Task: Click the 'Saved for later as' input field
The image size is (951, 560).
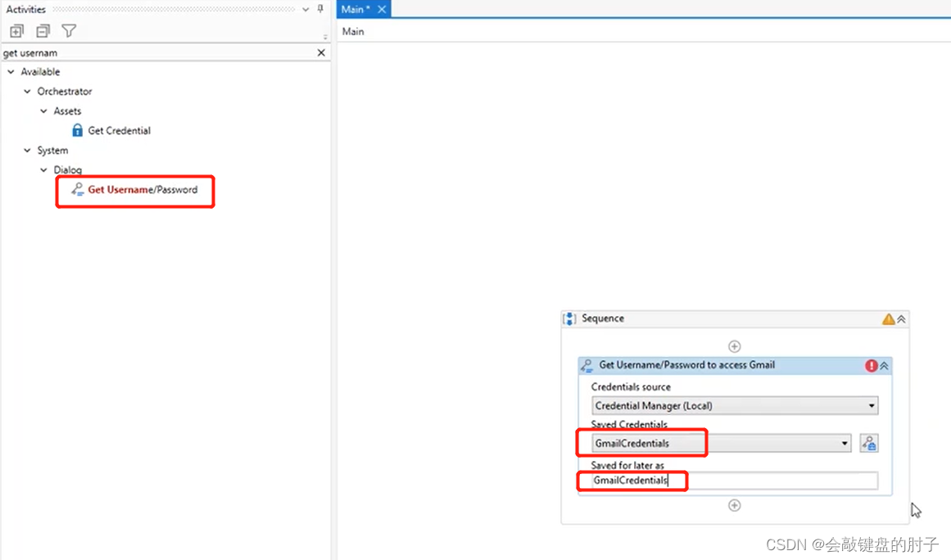Action: point(735,481)
